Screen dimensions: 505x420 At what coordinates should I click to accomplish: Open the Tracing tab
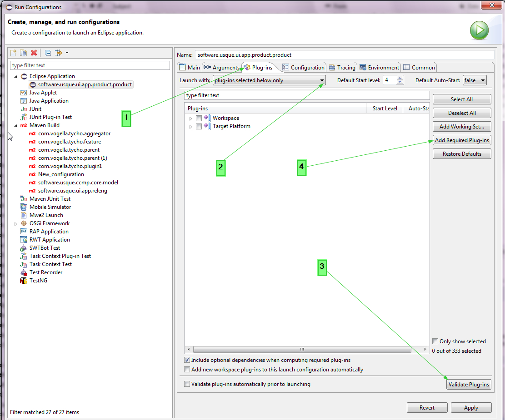tap(342, 67)
